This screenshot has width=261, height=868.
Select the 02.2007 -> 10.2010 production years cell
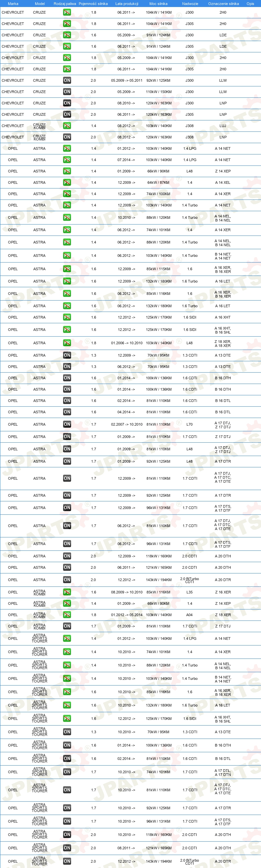127,425
